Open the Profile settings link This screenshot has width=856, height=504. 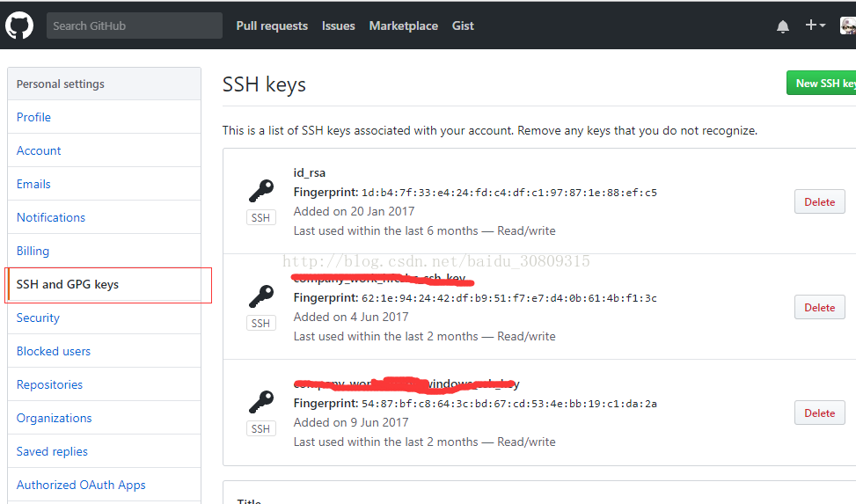(x=33, y=117)
